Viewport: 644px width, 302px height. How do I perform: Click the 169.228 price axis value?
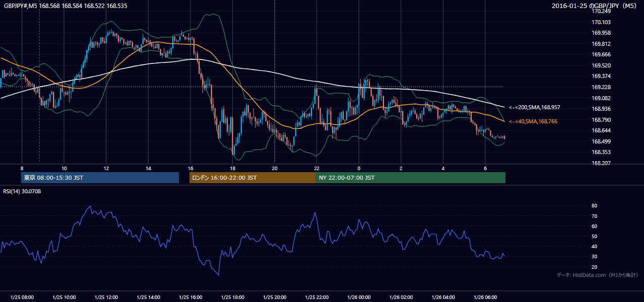tap(601, 87)
